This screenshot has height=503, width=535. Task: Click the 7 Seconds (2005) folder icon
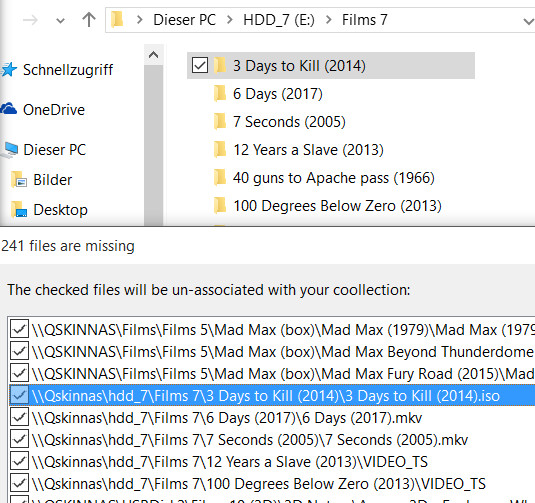[220, 121]
